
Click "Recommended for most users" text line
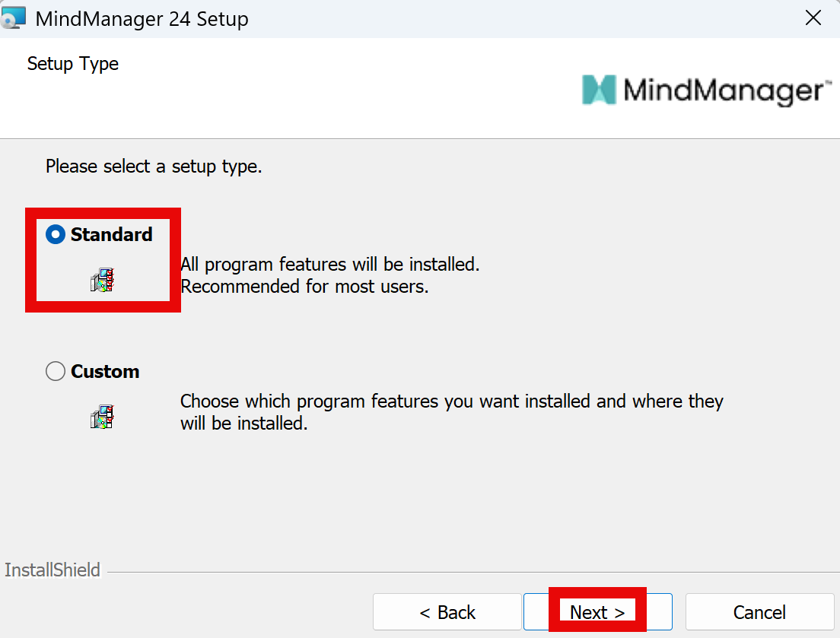(x=304, y=287)
